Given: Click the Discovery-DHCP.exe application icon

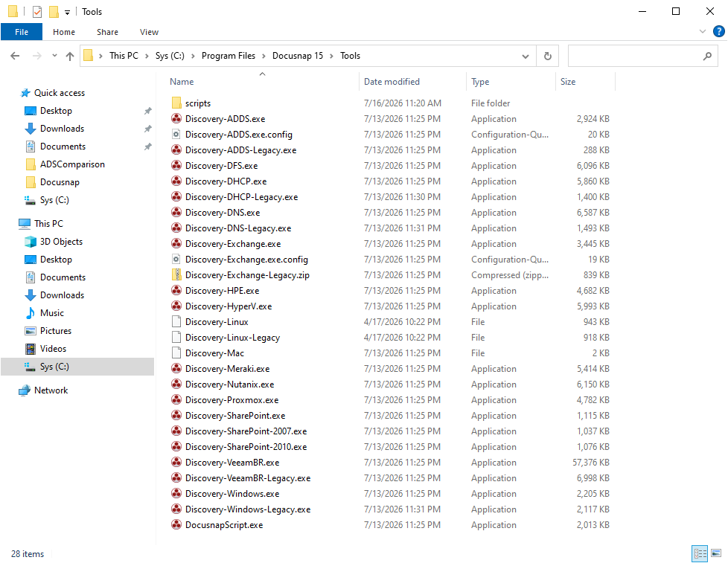Looking at the screenshot, I should [x=176, y=181].
